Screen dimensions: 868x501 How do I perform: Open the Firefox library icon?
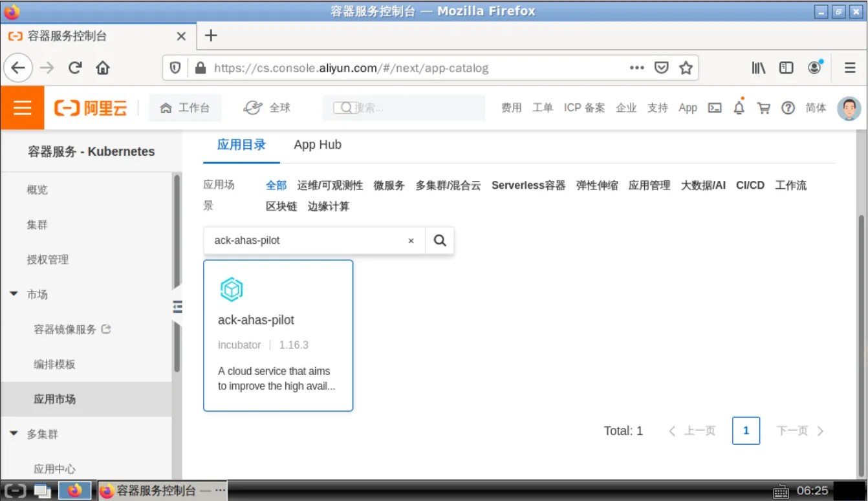coord(759,68)
